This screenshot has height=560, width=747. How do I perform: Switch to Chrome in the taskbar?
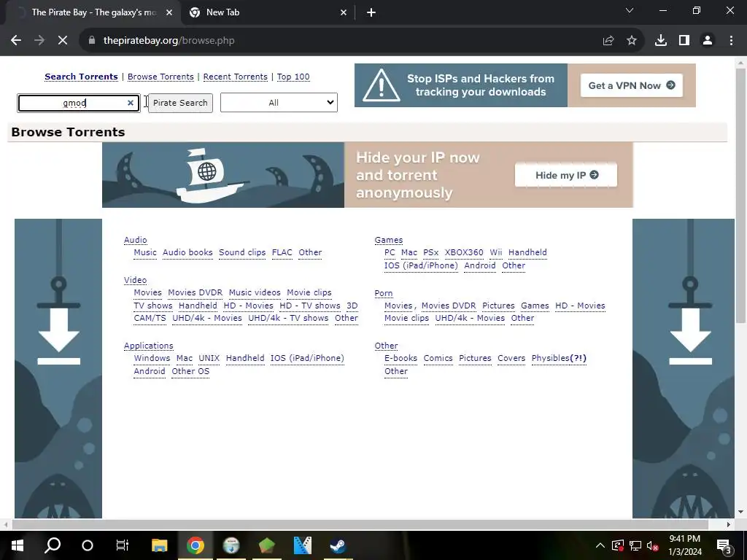196,545
